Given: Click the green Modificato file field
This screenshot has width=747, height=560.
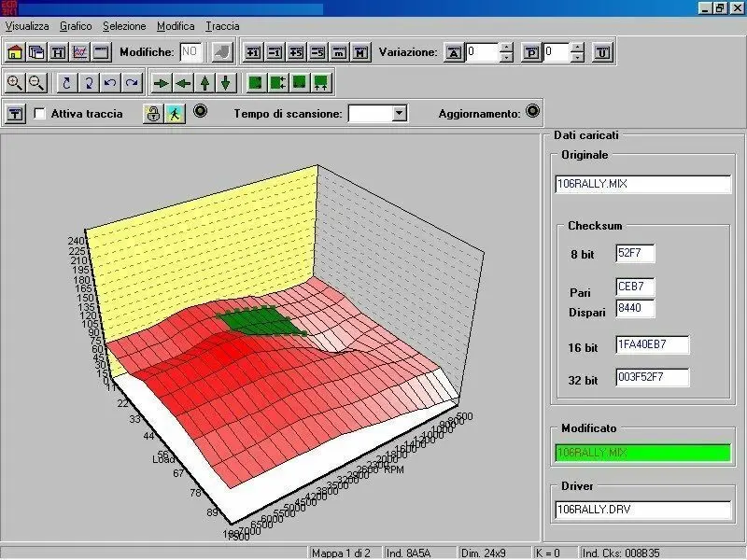Looking at the screenshot, I should 642,453.
